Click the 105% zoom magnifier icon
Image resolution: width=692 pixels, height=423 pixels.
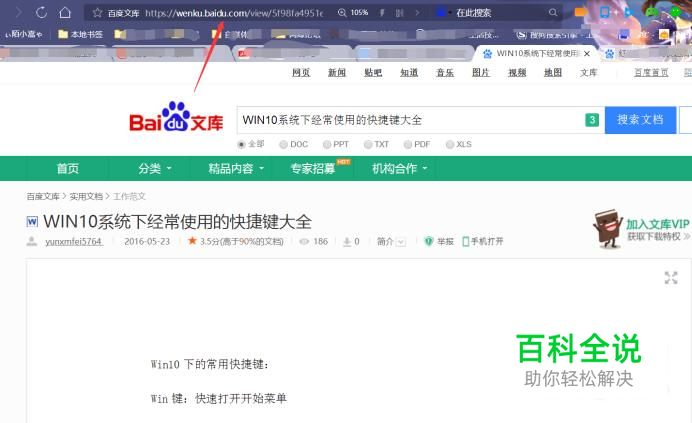[342, 13]
